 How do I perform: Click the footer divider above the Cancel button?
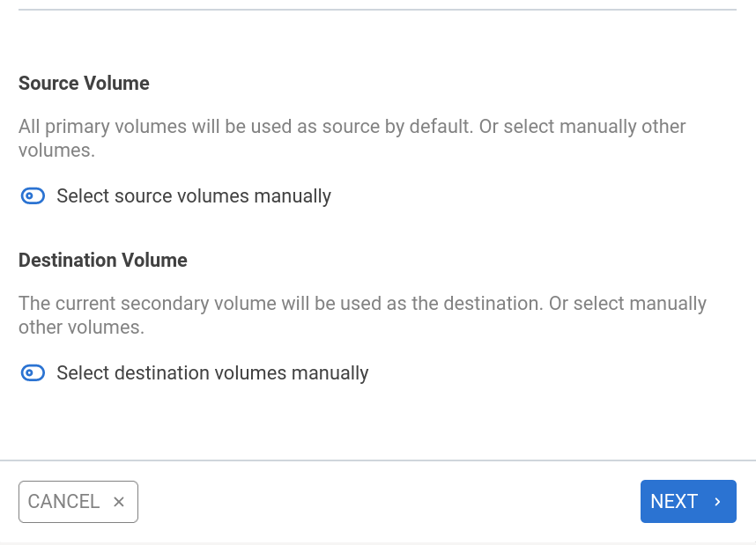point(377,460)
